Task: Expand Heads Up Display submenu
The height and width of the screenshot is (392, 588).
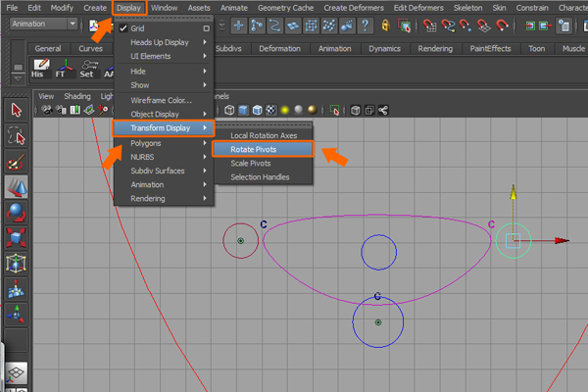Action: point(164,42)
